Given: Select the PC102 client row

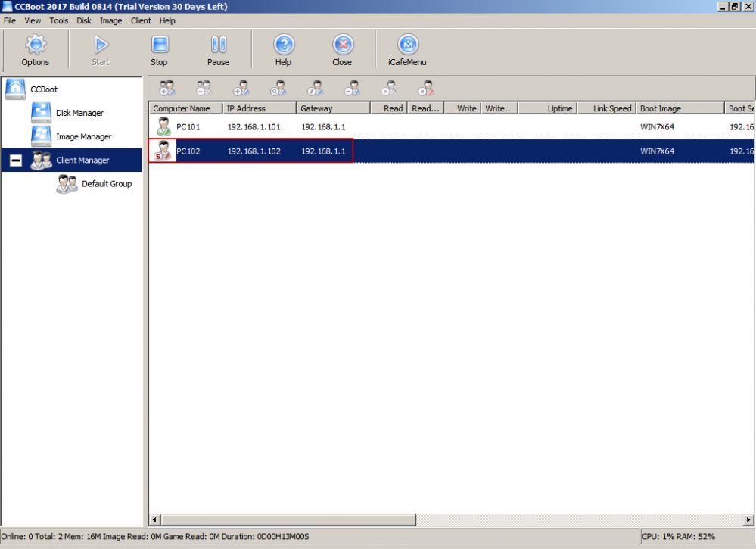Looking at the screenshot, I should click(452, 151).
